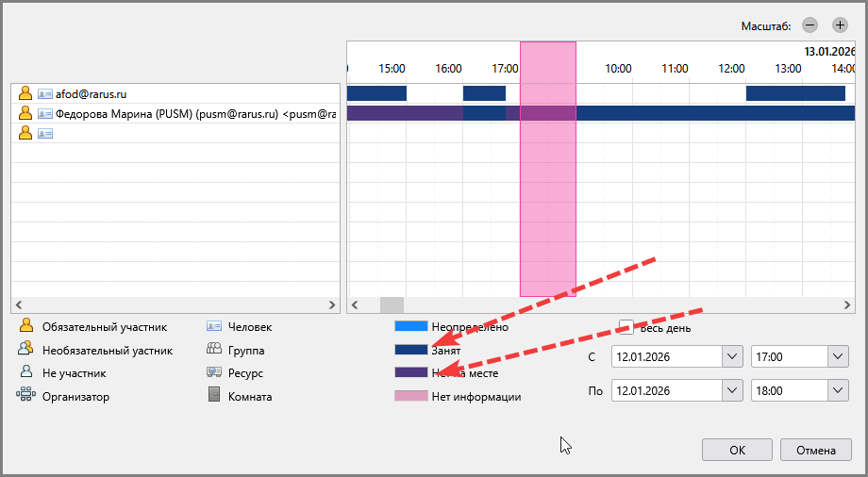Screen dimensions: 868x477
Task: Click the 11:00 time header
Action: (675, 69)
